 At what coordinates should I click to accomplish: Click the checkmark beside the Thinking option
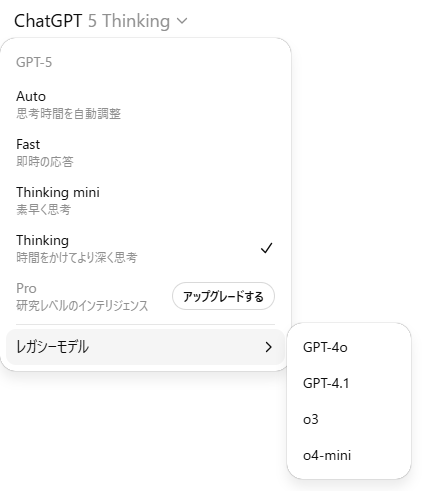point(267,248)
